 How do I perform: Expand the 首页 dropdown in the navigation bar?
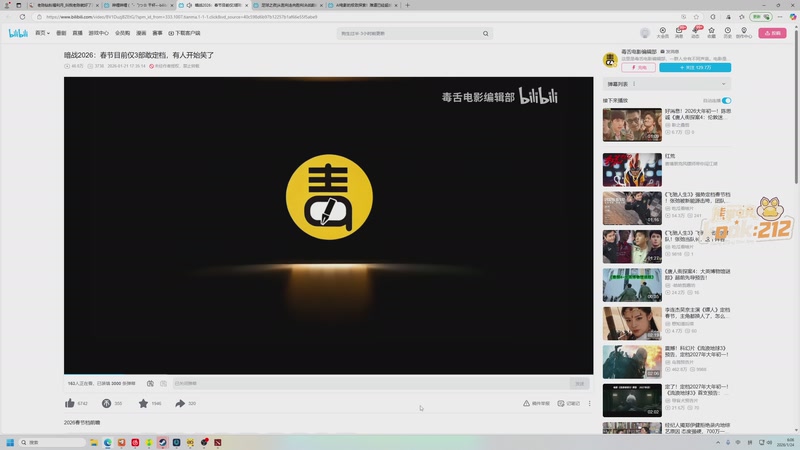[42, 33]
